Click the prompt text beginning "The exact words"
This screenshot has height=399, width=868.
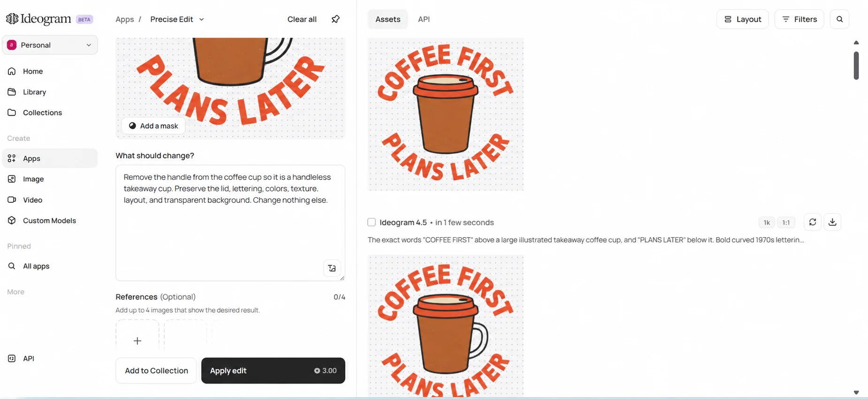click(586, 240)
